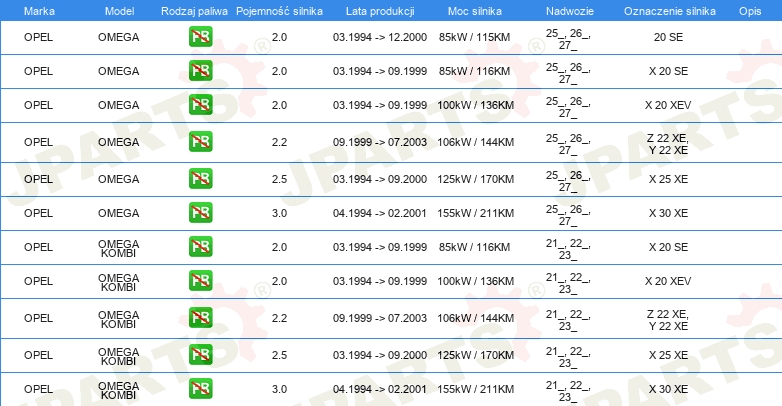This screenshot has height=406, width=782.
Task: Click the petrol icon for the Omega sedan 2.0 116KM row
Action: tap(200, 71)
